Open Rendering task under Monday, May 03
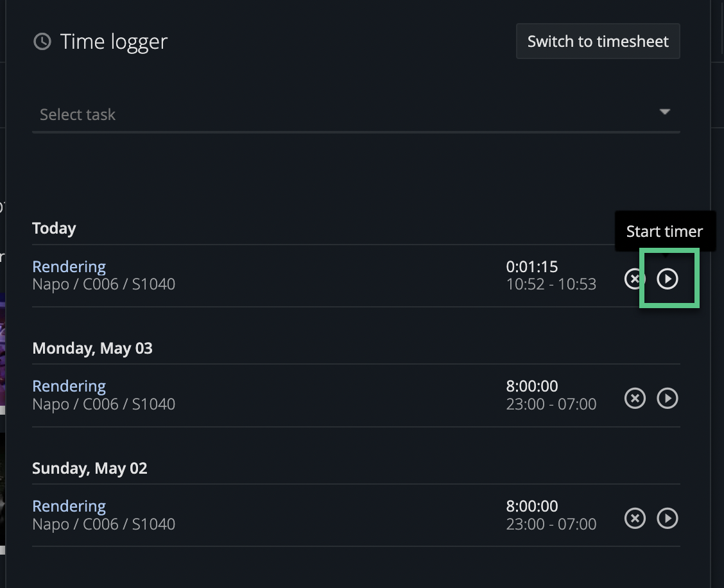724x588 pixels. pyautogui.click(x=69, y=386)
